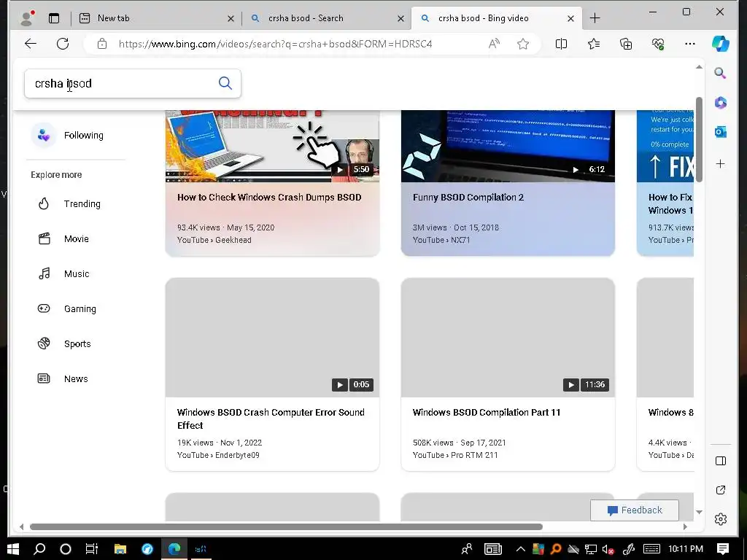This screenshot has height=560, width=747.
Task: Click the scroll left arrow at bottom
Action: (x=21, y=526)
